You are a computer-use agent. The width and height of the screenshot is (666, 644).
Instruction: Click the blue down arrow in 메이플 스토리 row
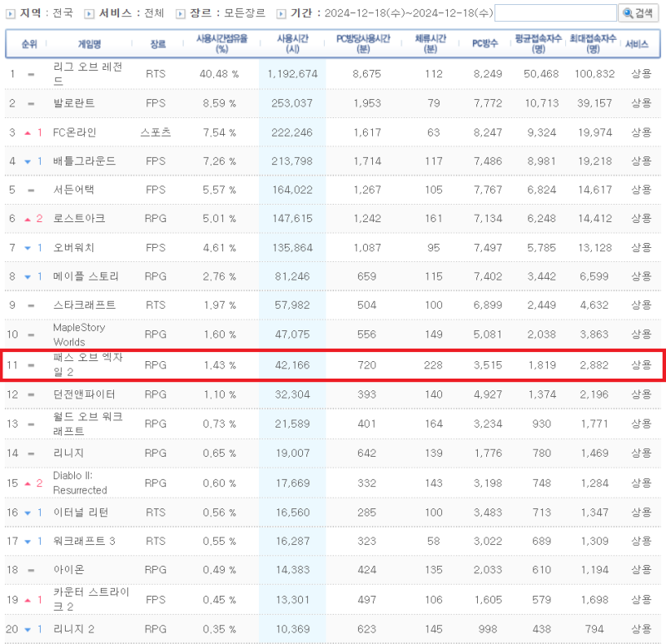click(x=27, y=277)
